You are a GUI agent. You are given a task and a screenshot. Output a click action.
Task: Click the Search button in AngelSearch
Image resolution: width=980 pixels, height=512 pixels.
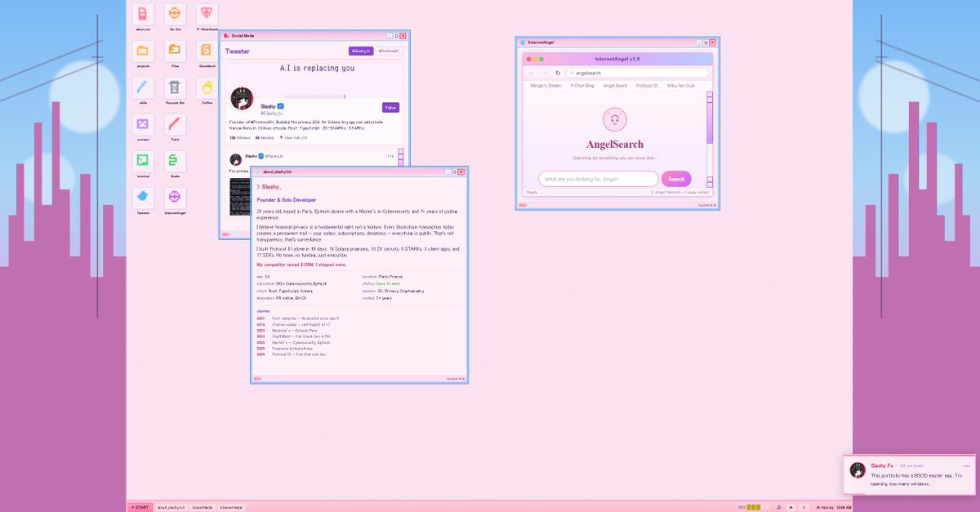coord(676,179)
